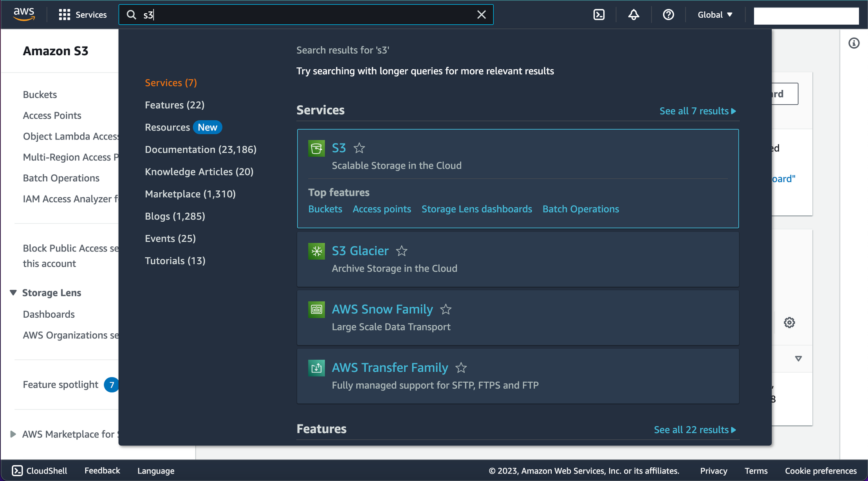Open Buckets in the S3 sidebar
Viewport: 868px width, 481px height.
40,95
